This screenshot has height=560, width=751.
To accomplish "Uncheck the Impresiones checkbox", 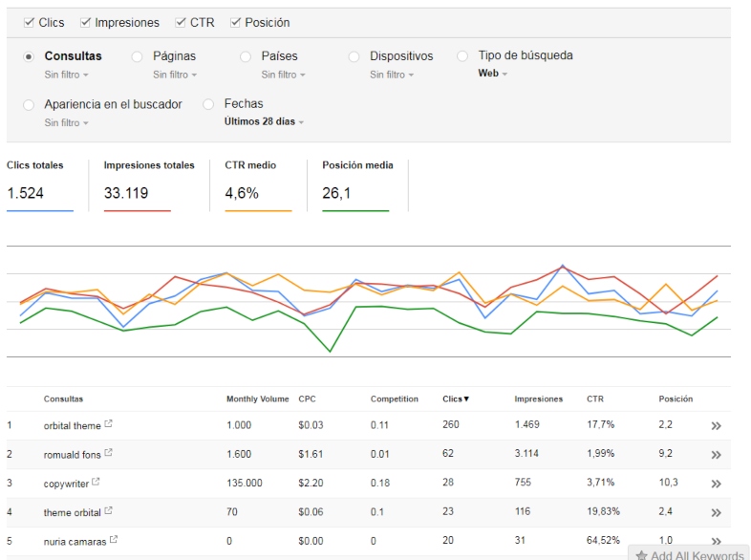I will point(85,23).
